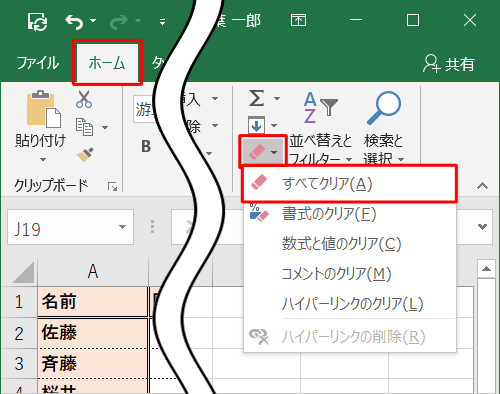500x394 pixels.
Task: Choose 数式と値のクリア(C)
Action: (x=350, y=244)
